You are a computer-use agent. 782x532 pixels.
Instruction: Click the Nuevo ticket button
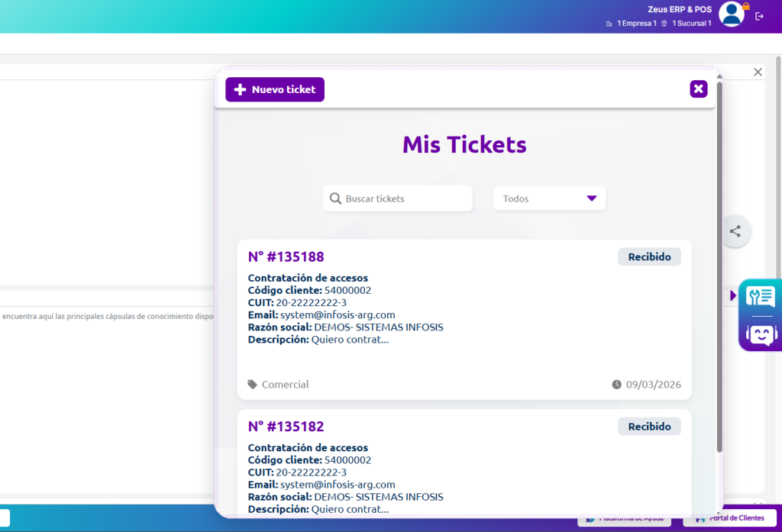[275, 89]
